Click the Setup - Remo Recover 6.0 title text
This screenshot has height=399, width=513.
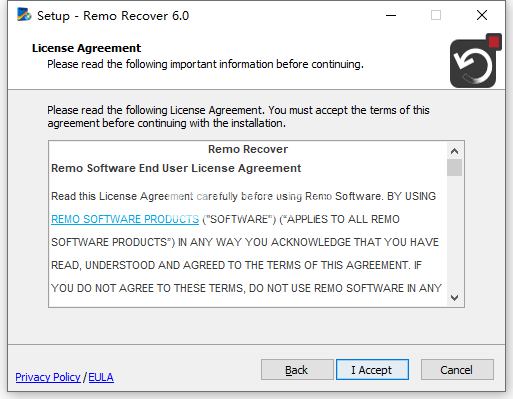pos(113,16)
